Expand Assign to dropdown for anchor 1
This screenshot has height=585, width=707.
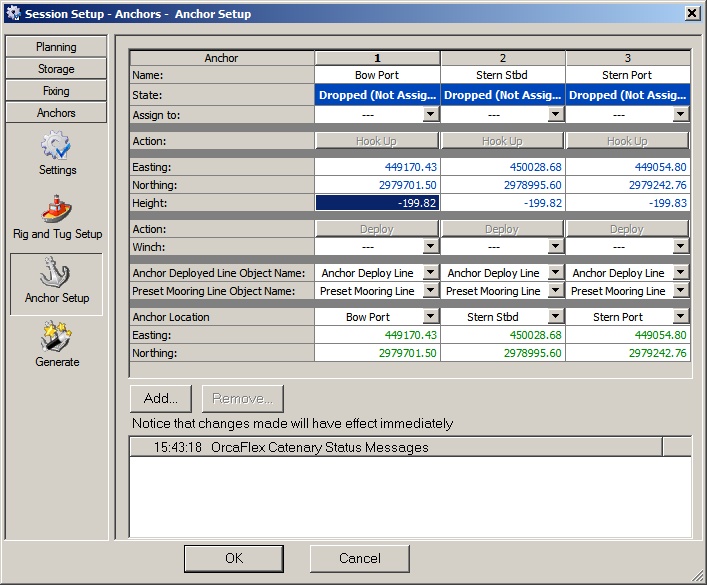[x=430, y=115]
